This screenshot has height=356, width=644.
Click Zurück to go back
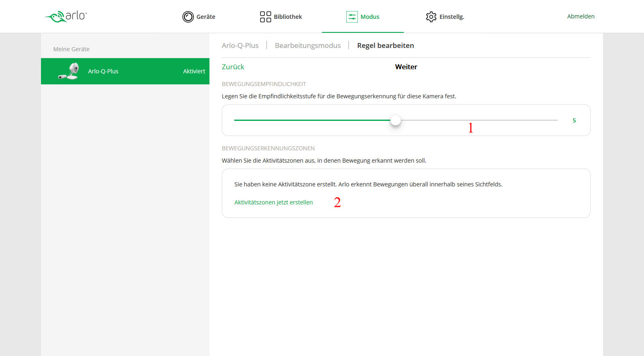point(233,67)
